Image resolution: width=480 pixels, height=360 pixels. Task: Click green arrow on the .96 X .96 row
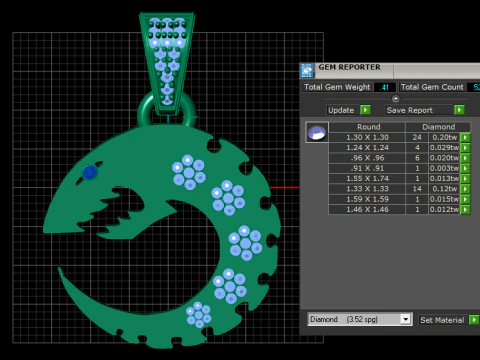[465, 158]
